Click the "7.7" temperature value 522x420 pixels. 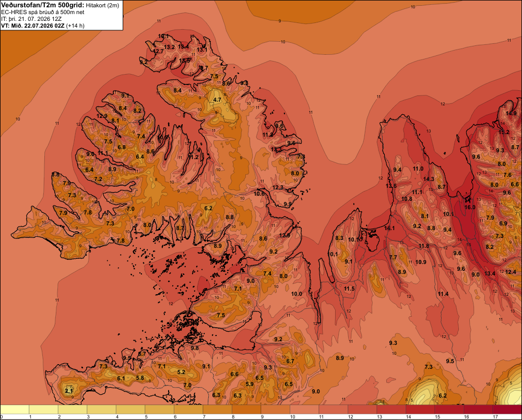pos(393,257)
